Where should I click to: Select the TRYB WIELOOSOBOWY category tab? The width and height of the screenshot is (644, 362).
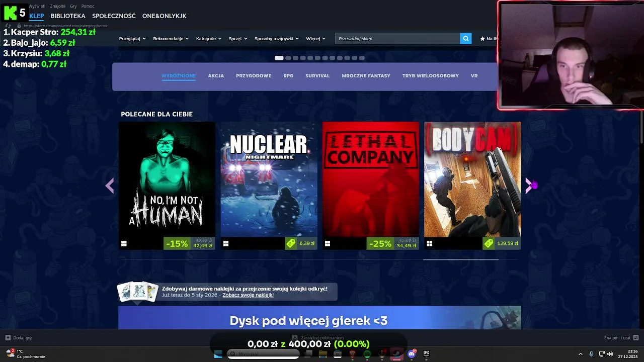[430, 76]
